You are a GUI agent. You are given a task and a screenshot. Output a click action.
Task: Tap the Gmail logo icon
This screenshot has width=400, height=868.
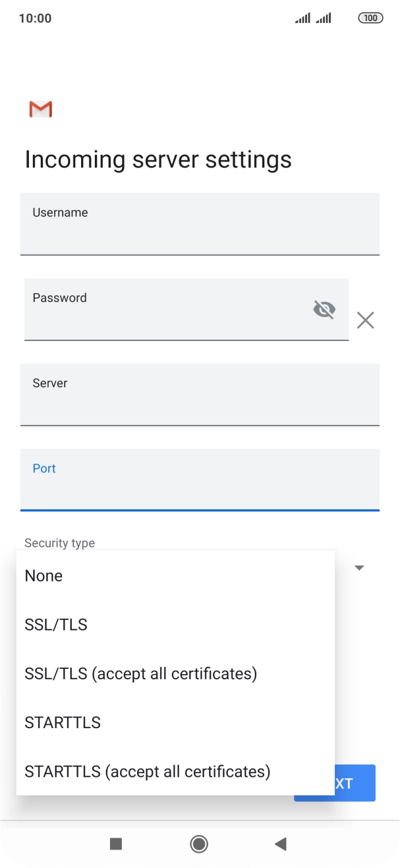coord(41,109)
